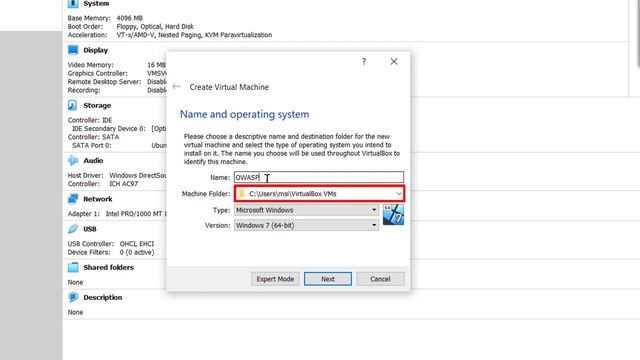Open the Network section heading
640x360 pixels.
(x=98, y=199)
